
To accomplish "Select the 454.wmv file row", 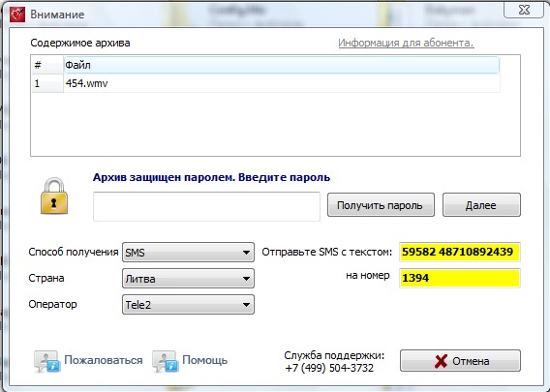I will point(266,83).
